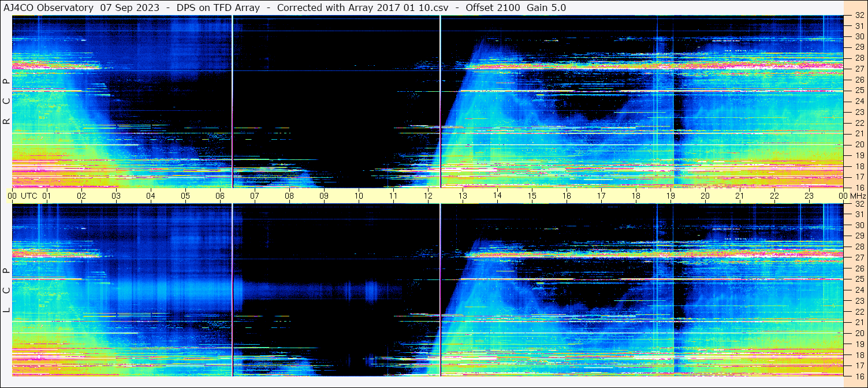868x388 pixels.
Task: Click hour '11' on the UTC time axis
Action: (x=393, y=196)
